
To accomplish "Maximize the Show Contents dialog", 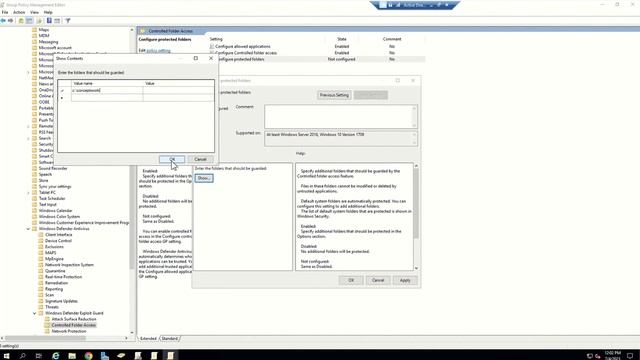I will coord(196,58).
